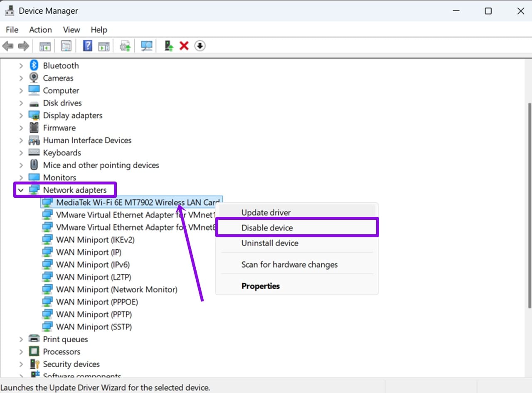Image resolution: width=532 pixels, height=393 pixels.
Task: Expand the Monitors category
Action: click(x=21, y=177)
